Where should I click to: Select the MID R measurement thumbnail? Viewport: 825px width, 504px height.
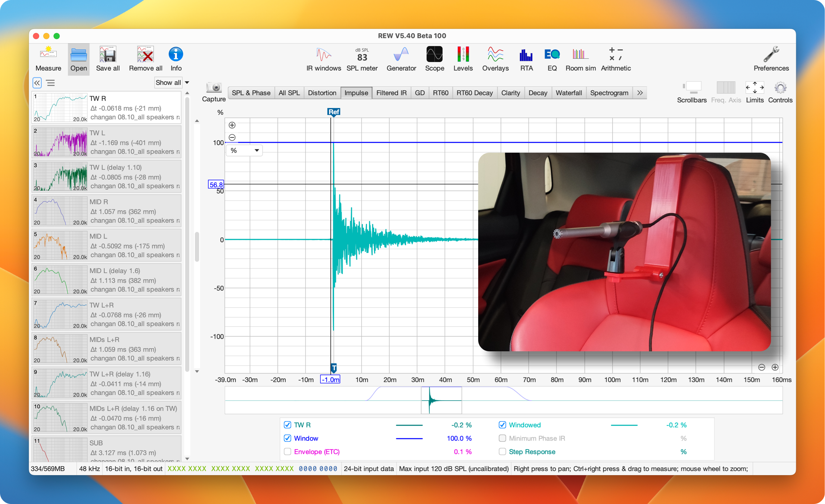pos(60,211)
